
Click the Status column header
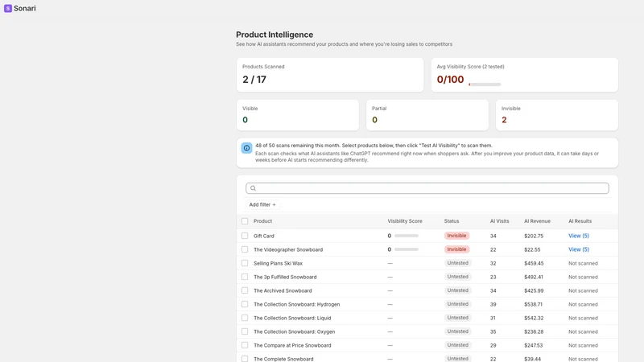[x=452, y=221]
